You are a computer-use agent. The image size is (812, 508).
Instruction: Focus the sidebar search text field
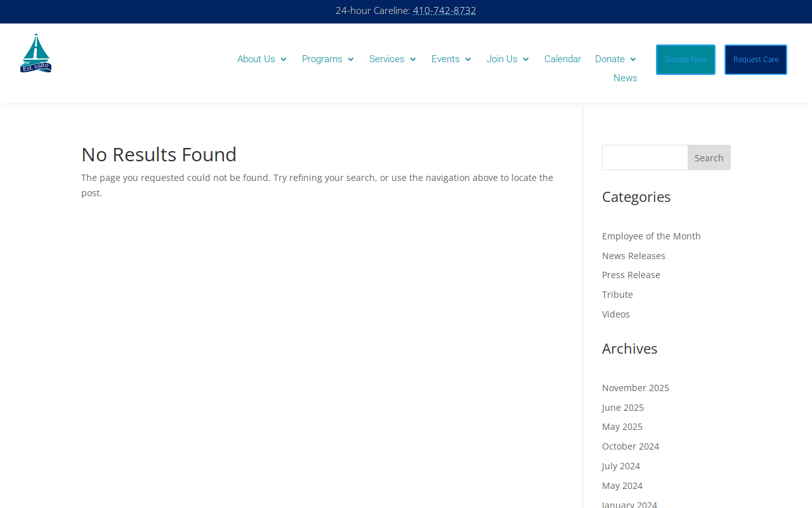[645, 157]
